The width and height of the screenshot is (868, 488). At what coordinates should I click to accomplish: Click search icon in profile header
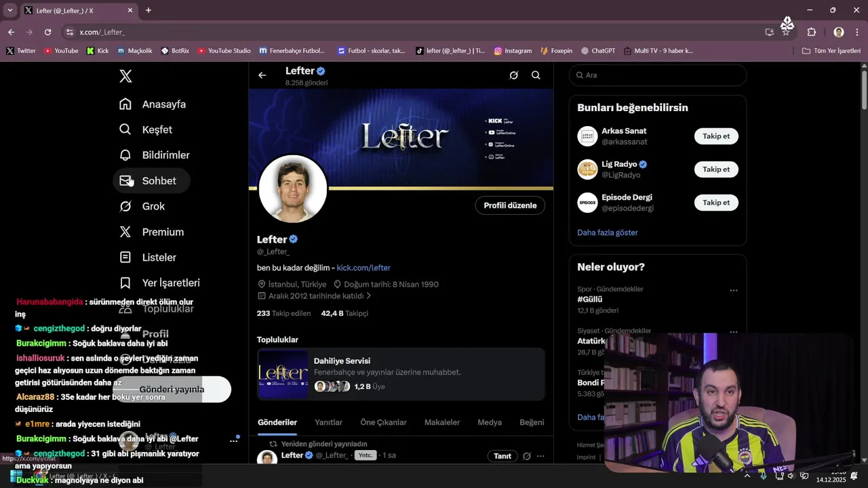click(x=536, y=75)
